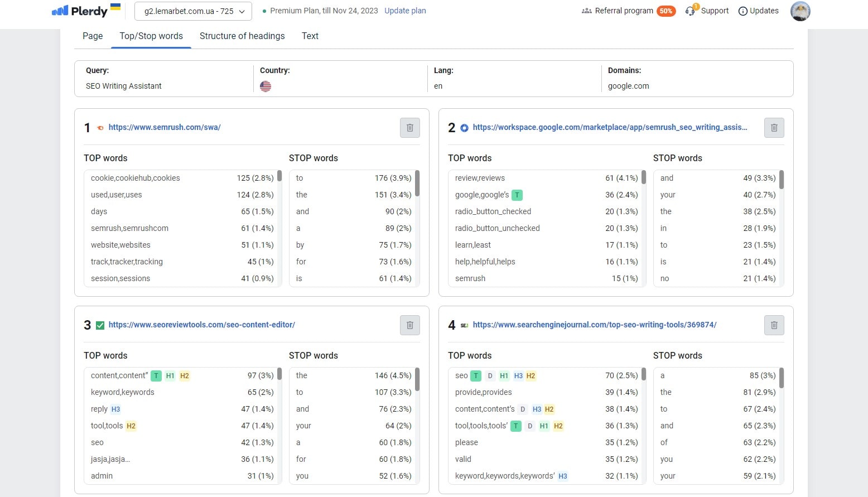Viewport: 868px width, 497px height.
Task: Open the seoreviewtools.com seo-content-editor link
Action: click(202, 325)
